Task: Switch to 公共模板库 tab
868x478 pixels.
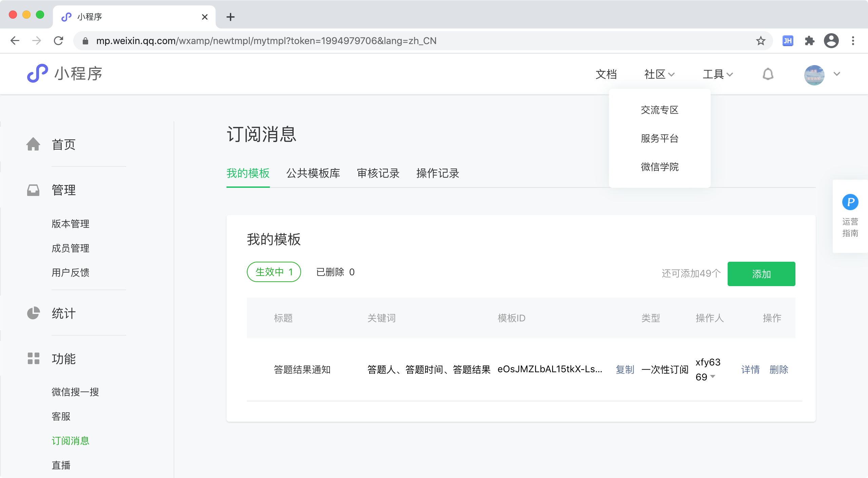Action: [313, 173]
